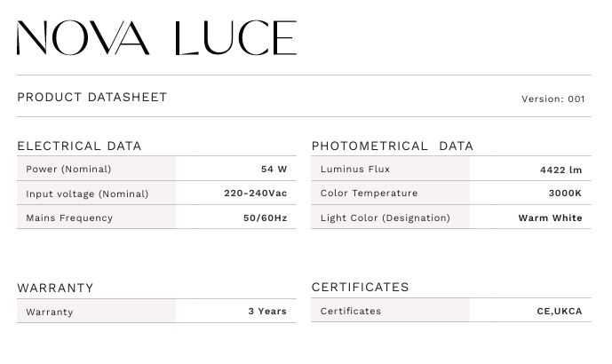Select the PHOTOMETRICAL DATA section title
Image resolution: width=612 pixels, height=364 pixels.
[393, 146]
